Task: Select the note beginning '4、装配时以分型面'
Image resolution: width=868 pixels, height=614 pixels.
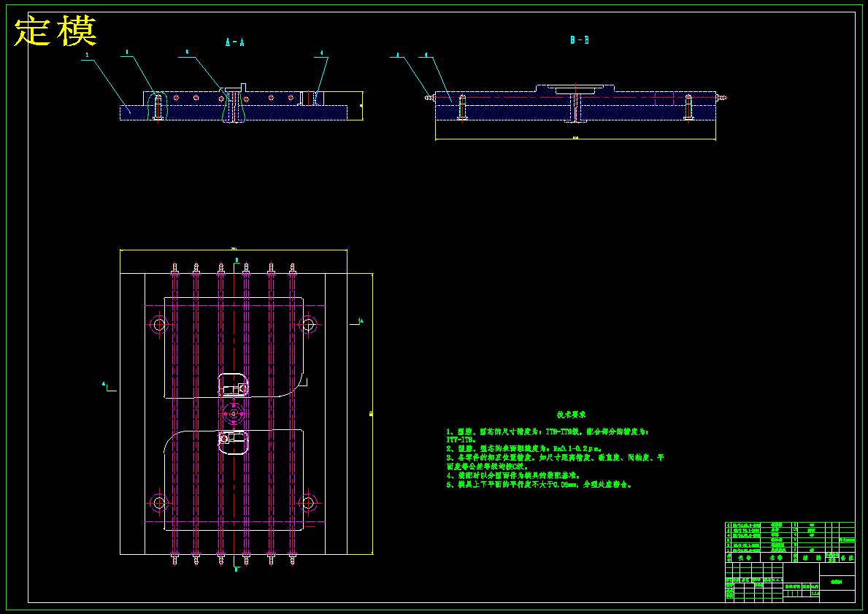Action: point(513,475)
